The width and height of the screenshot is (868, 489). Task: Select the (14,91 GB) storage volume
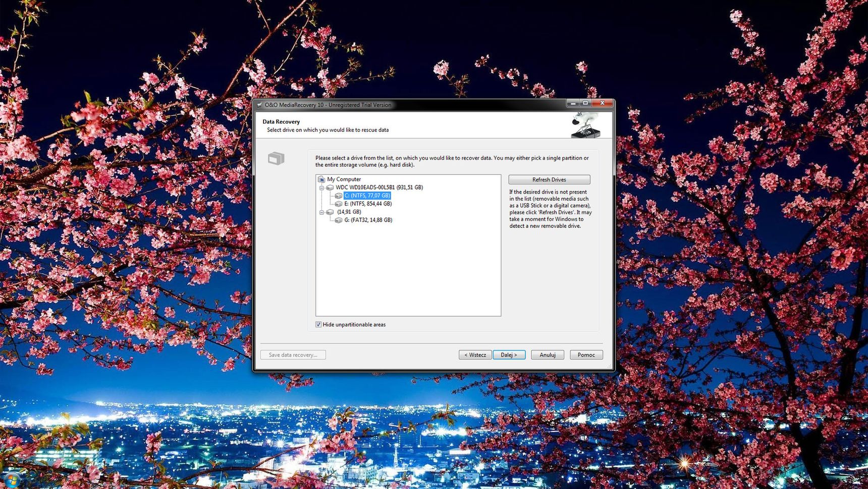tap(349, 212)
